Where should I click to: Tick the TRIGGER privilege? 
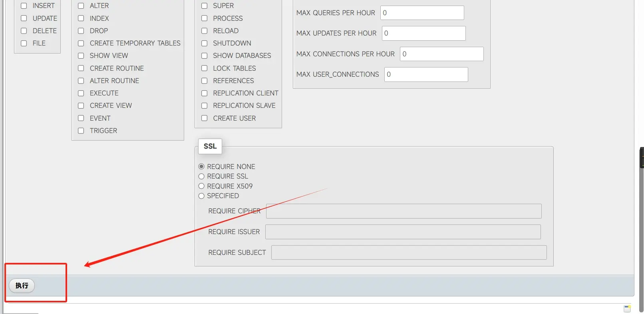81,131
